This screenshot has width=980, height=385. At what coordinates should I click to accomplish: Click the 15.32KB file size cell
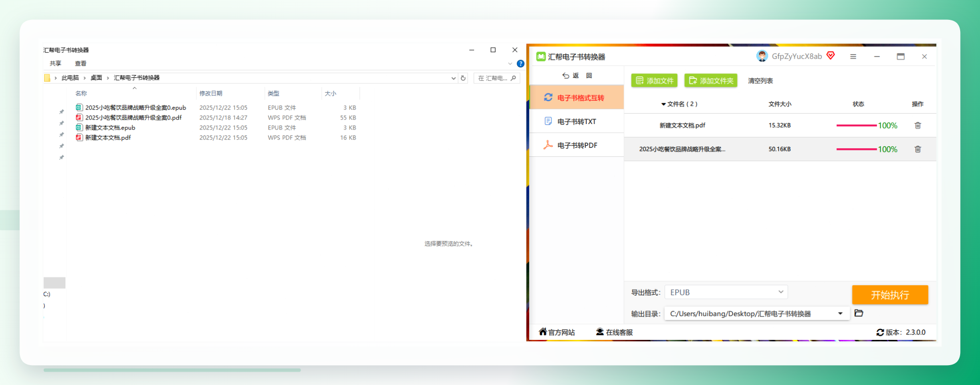[780, 126]
